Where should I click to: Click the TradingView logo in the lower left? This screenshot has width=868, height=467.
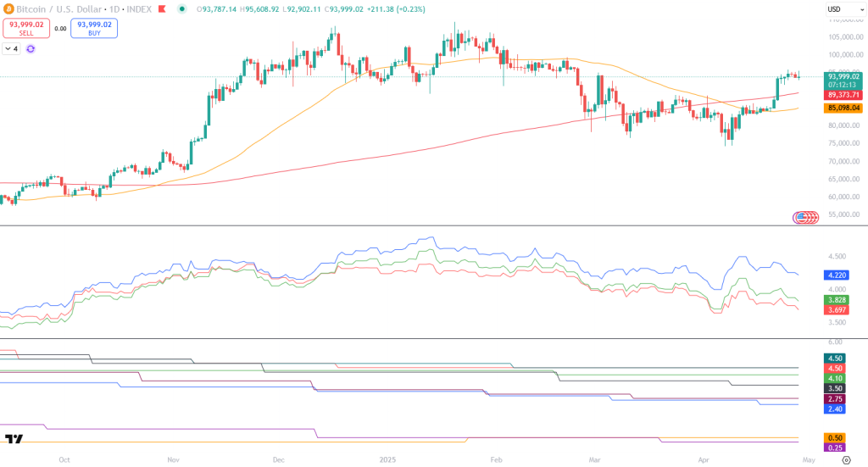[14, 439]
